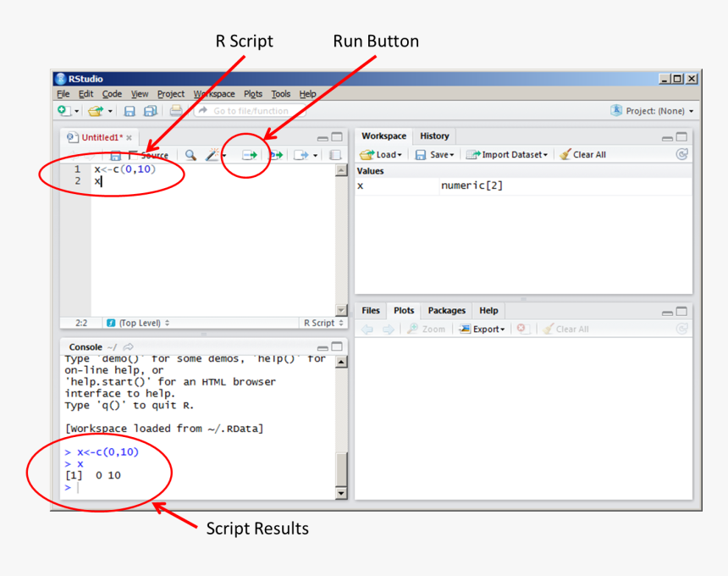Click the numeric[2] value cell
The image size is (728, 576).
pos(472,186)
